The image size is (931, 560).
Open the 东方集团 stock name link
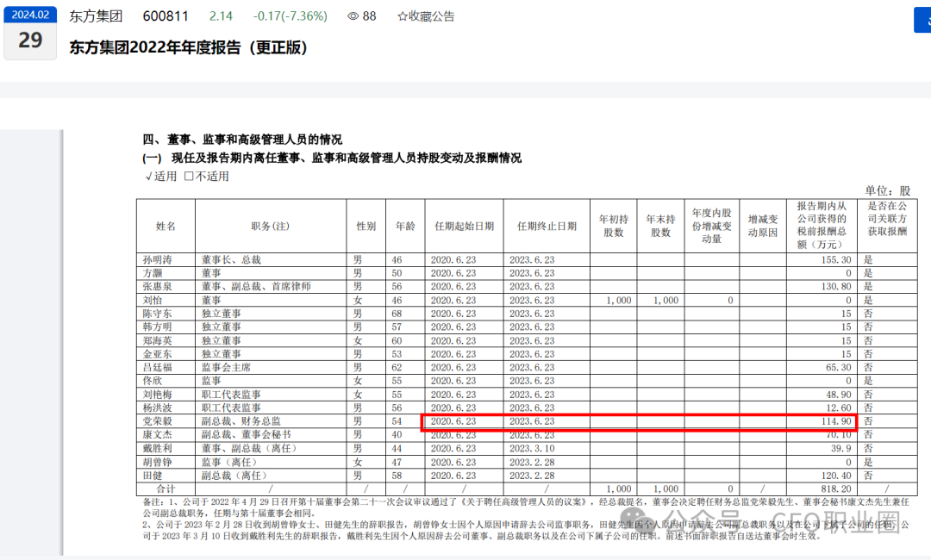click(96, 16)
